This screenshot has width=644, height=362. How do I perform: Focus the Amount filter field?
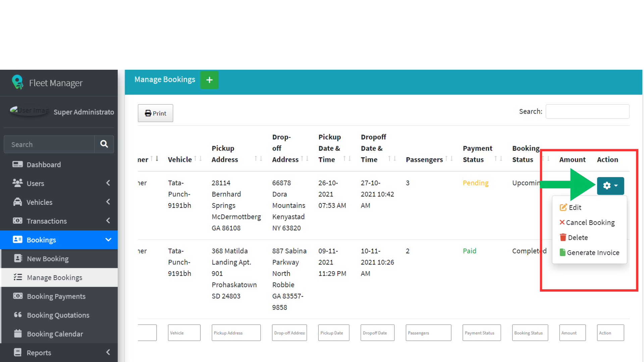click(x=573, y=333)
